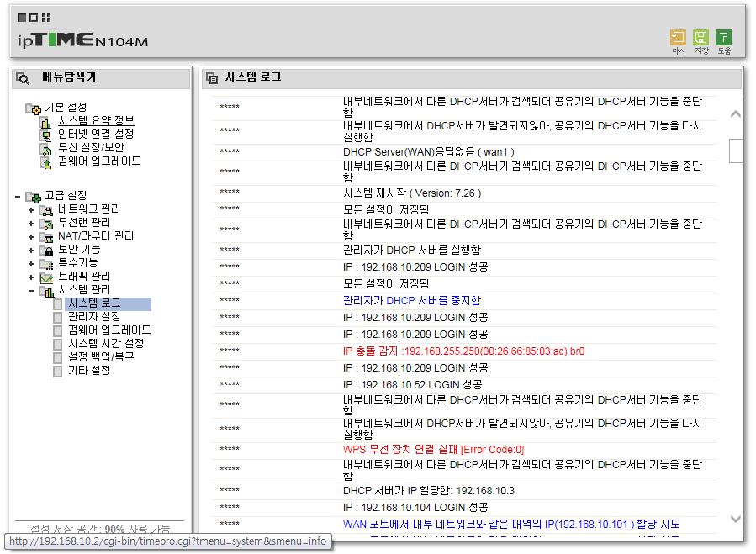Click the red IP 충돌 감지 log entry

[464, 351]
